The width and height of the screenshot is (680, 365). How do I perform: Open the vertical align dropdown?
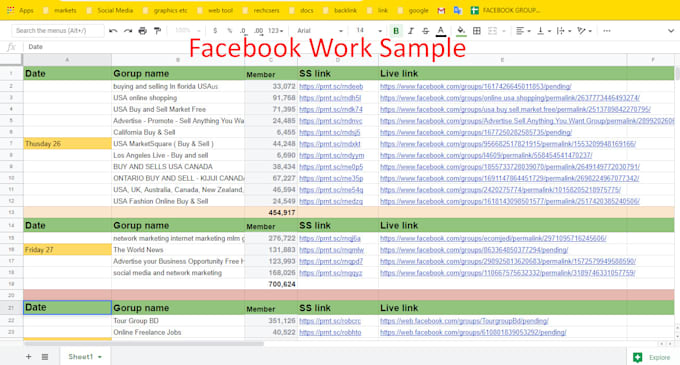point(544,31)
